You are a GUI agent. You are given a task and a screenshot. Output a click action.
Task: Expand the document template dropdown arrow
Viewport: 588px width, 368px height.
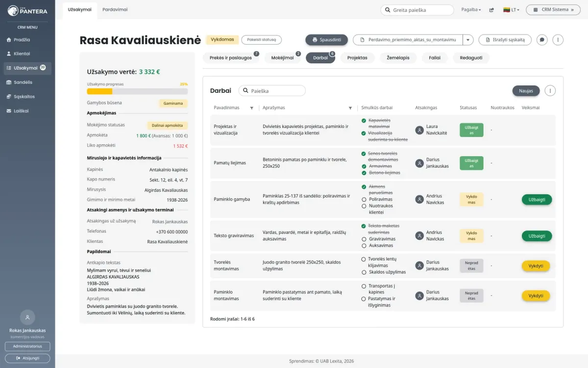[x=468, y=40]
